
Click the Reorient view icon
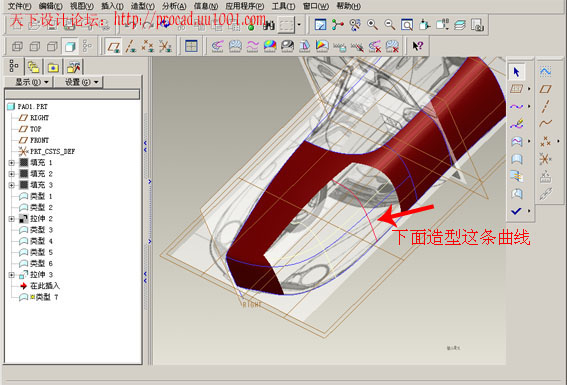pyautogui.click(x=425, y=25)
